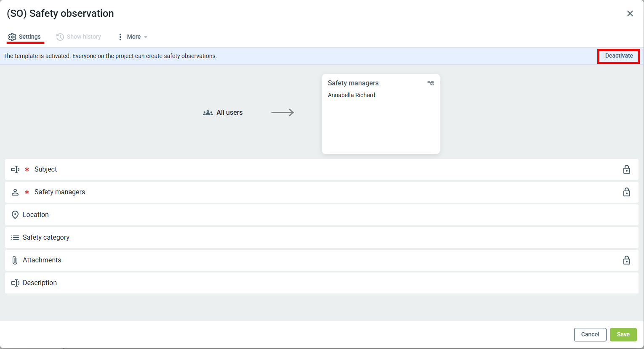
Task: Click the three-dot More icon
Action: click(x=120, y=37)
